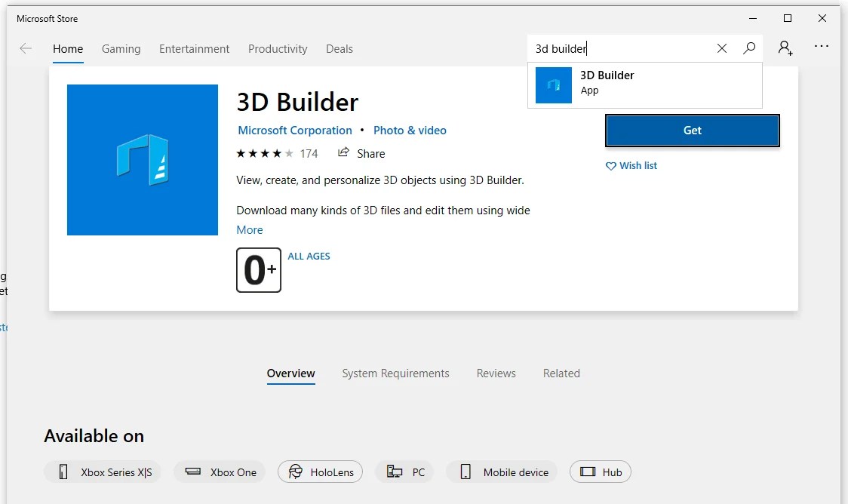
Task: Click the ALL AGES rating link
Action: 309,257
